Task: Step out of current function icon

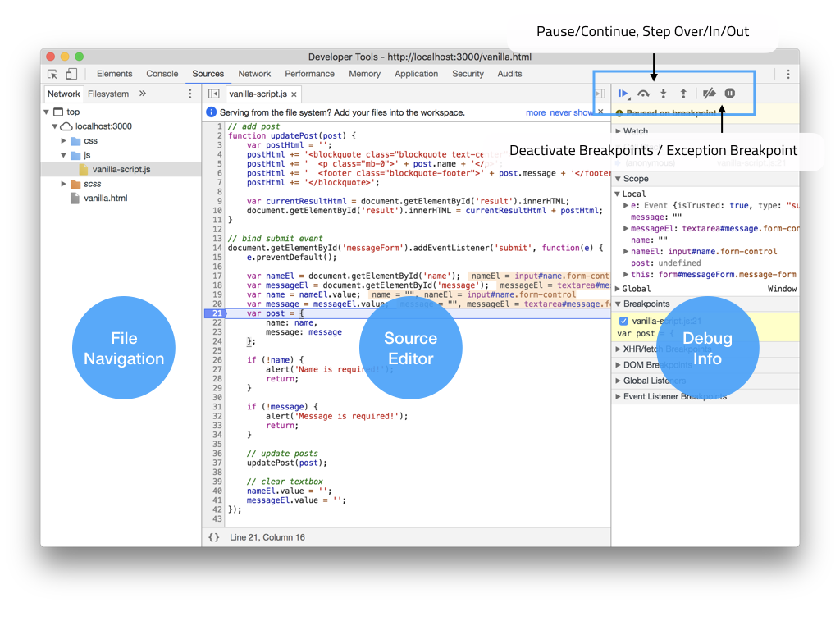Action: pyautogui.click(x=683, y=94)
